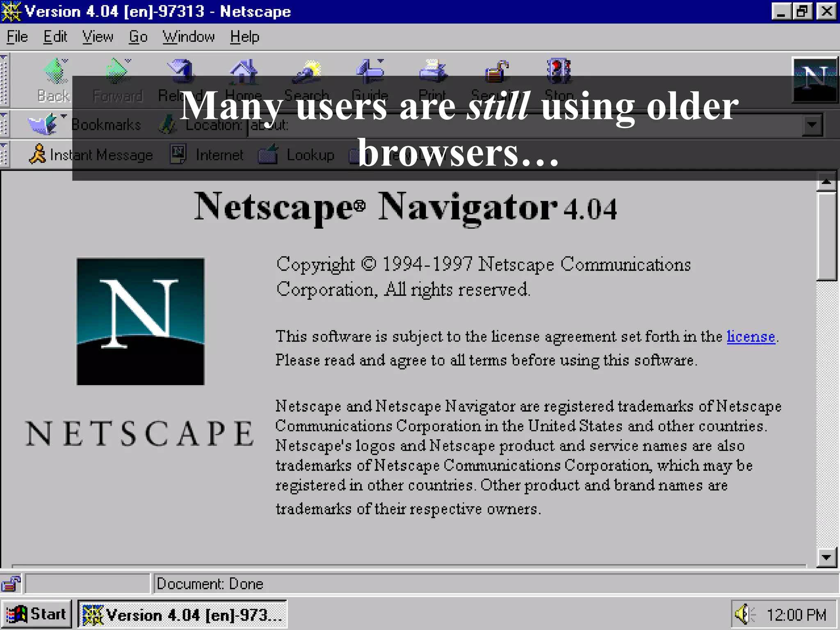Click the Copyright 1994-1997 text line
The height and width of the screenshot is (630, 840).
coord(484,264)
